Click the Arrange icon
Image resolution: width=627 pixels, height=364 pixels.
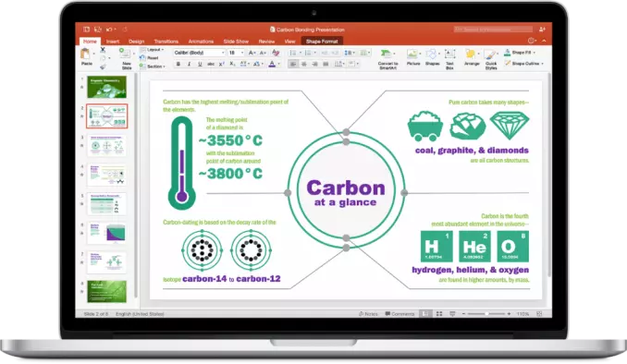(471, 54)
